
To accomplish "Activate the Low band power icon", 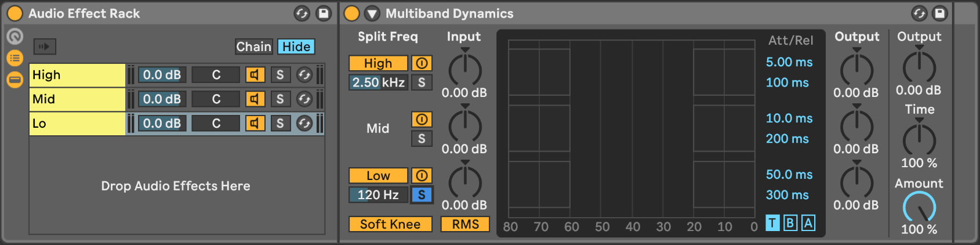I will coord(422,176).
